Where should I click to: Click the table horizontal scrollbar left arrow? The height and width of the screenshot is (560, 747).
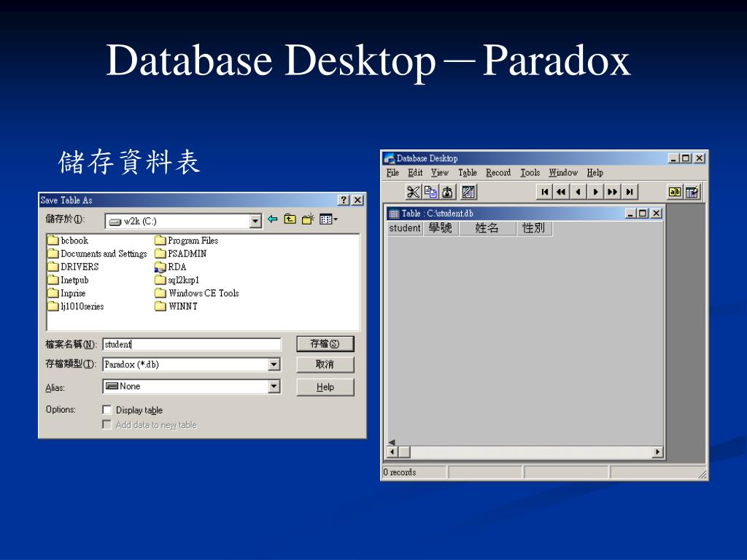point(392,451)
